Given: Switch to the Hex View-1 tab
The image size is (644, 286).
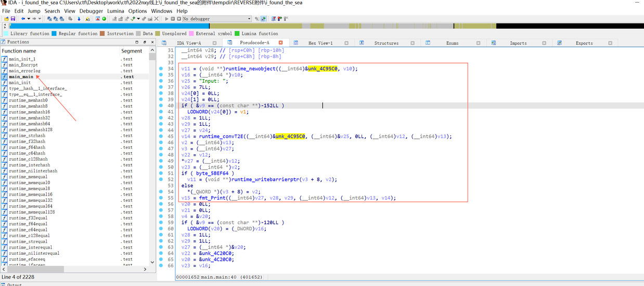Looking at the screenshot, I should click(x=320, y=43).
